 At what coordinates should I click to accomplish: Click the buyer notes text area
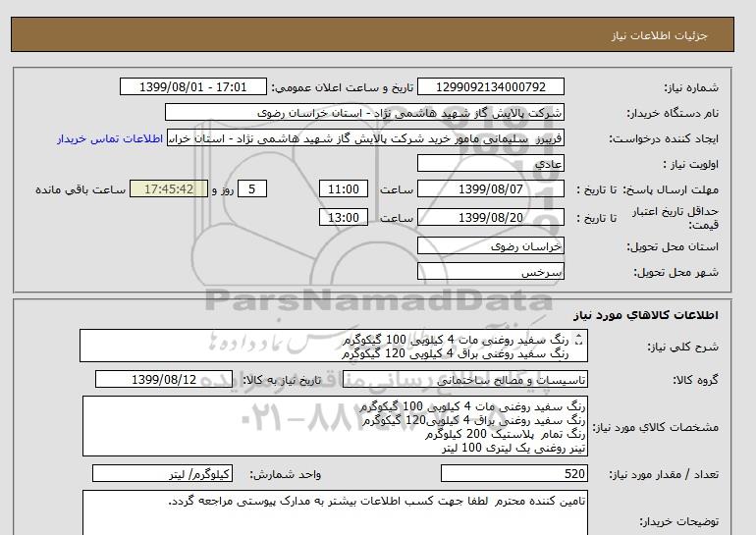coord(335,513)
